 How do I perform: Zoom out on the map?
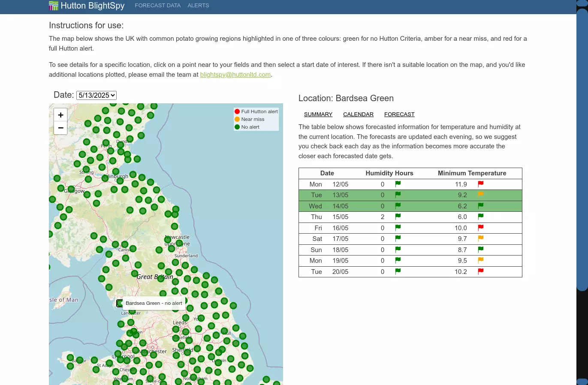coord(60,128)
